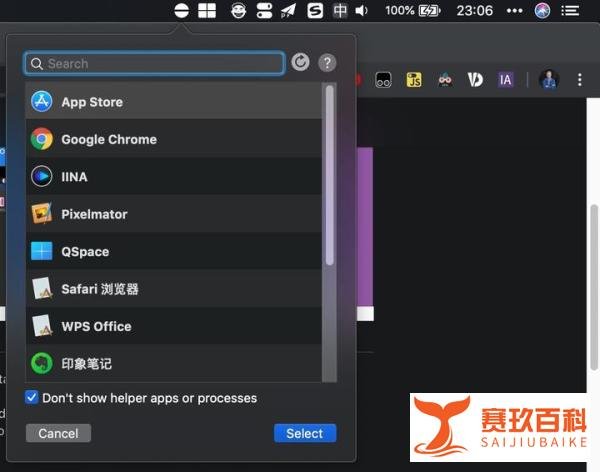
Task: Select App Store in the list
Action: (x=174, y=102)
